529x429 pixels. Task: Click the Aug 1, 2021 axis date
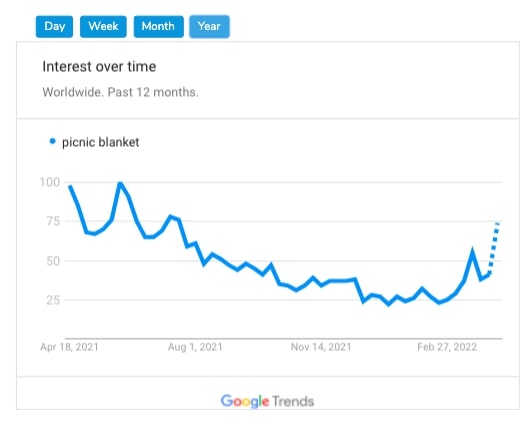(x=195, y=347)
